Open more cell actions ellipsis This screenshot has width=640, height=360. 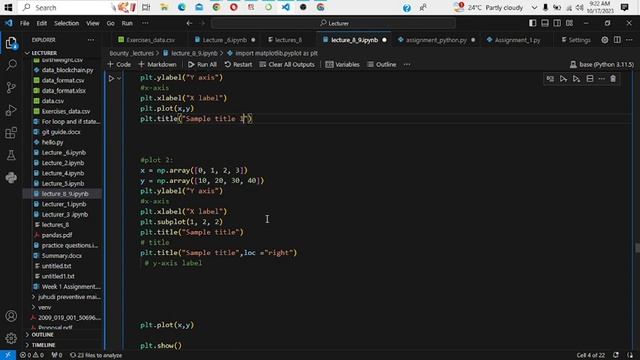click(602, 79)
